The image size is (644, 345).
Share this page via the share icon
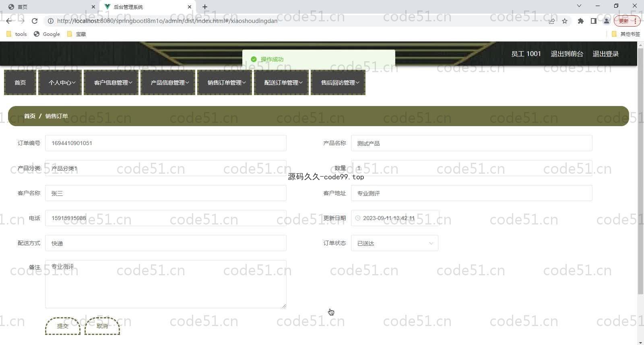pyautogui.click(x=552, y=21)
